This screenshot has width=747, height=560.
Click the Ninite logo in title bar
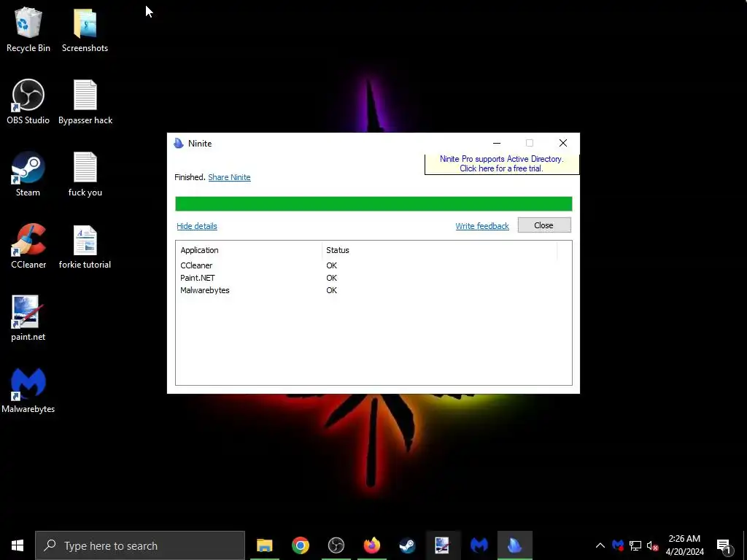point(179,144)
